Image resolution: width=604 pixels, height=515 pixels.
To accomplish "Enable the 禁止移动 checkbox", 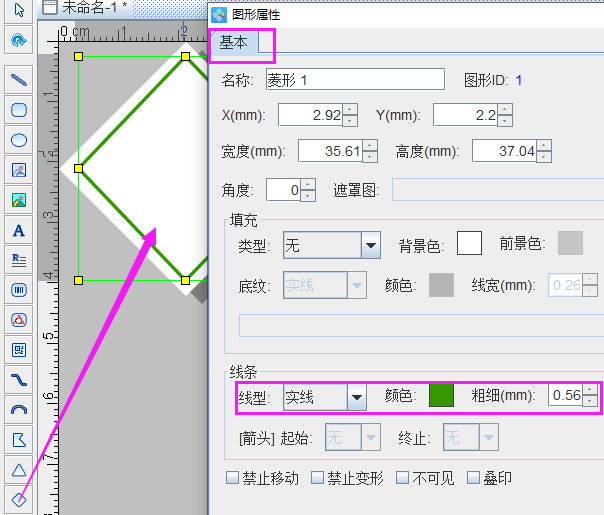I will (232, 478).
